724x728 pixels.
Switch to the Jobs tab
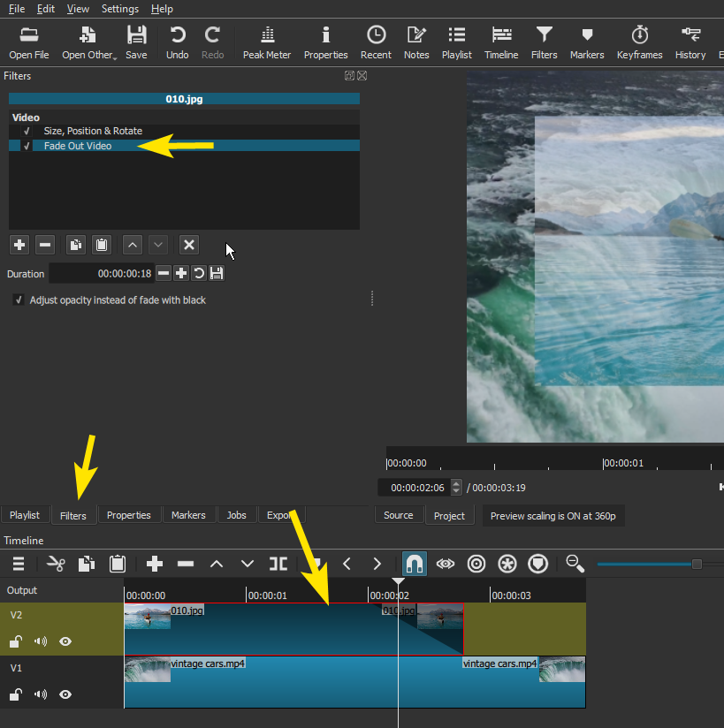237,515
